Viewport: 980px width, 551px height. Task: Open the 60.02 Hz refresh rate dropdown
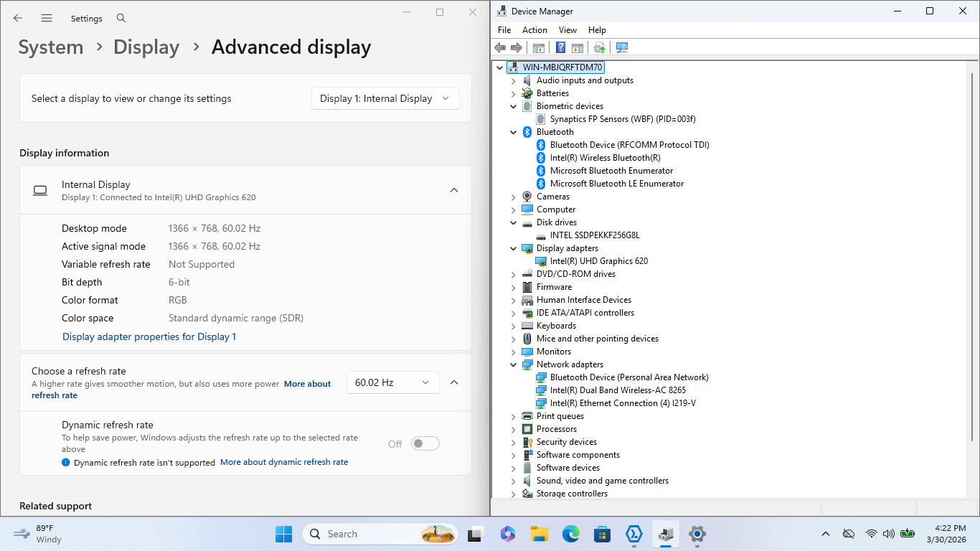(392, 382)
